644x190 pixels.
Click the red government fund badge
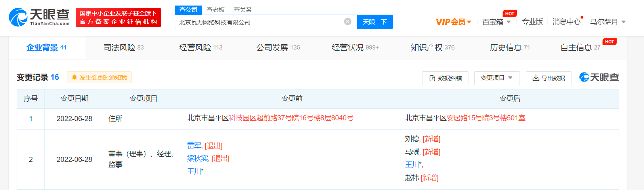118,17
